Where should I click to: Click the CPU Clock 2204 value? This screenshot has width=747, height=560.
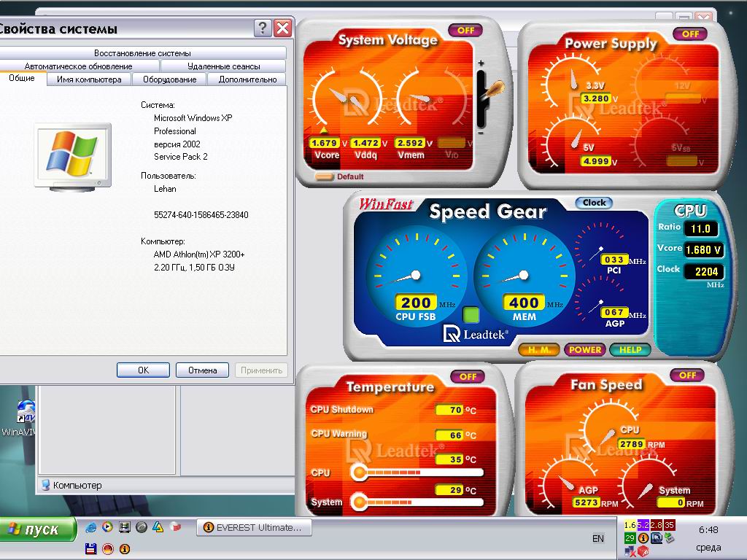pyautogui.click(x=704, y=271)
